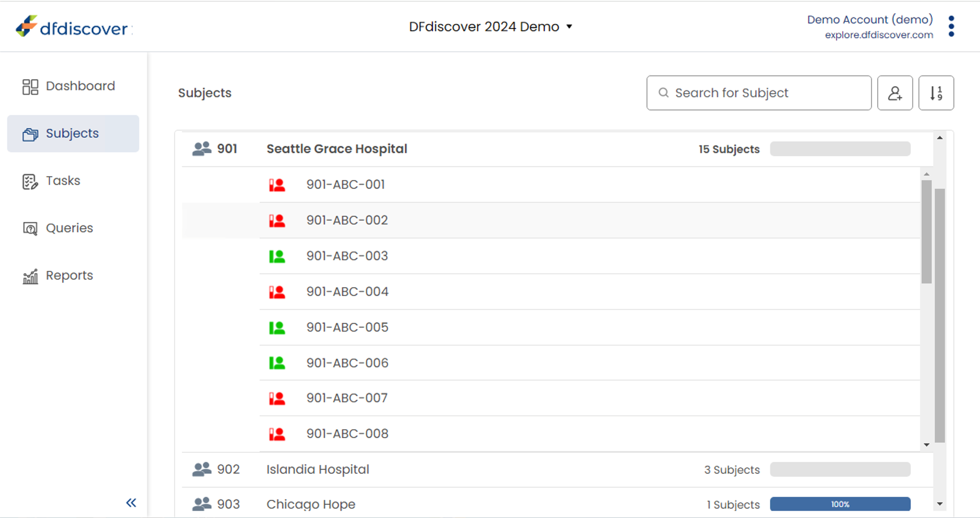Click Chicago Hope 100% progress bar
The height and width of the screenshot is (518, 980).
point(840,504)
